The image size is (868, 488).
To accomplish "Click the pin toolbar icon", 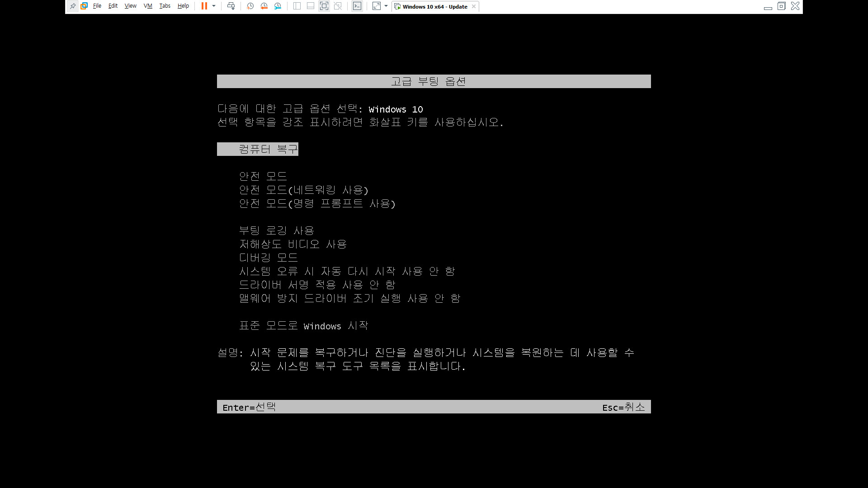I will pos(73,6).
